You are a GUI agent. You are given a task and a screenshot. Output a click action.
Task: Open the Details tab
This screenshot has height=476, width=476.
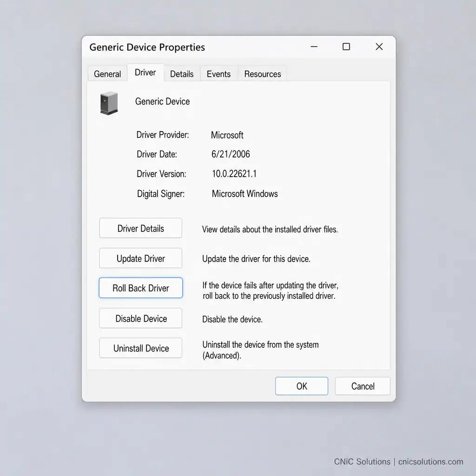point(182,74)
